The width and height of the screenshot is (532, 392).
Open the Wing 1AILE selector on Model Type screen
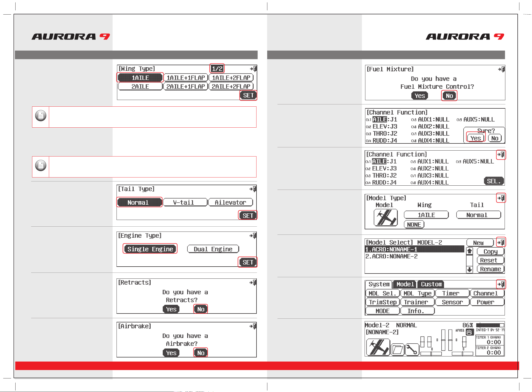pyautogui.click(x=426, y=215)
